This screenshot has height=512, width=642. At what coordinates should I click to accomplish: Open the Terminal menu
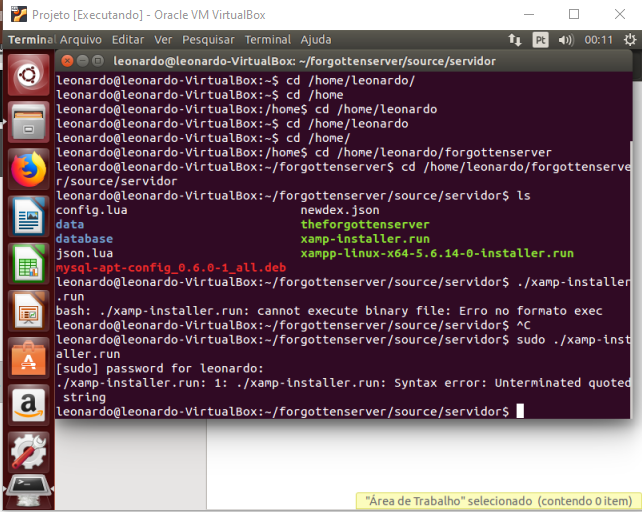pyautogui.click(x=268, y=40)
